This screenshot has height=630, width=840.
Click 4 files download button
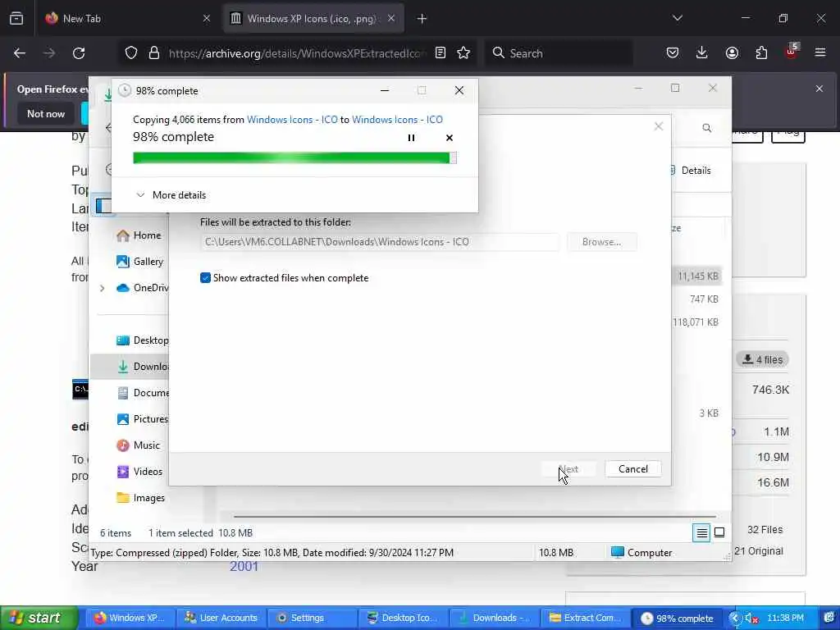click(x=763, y=359)
